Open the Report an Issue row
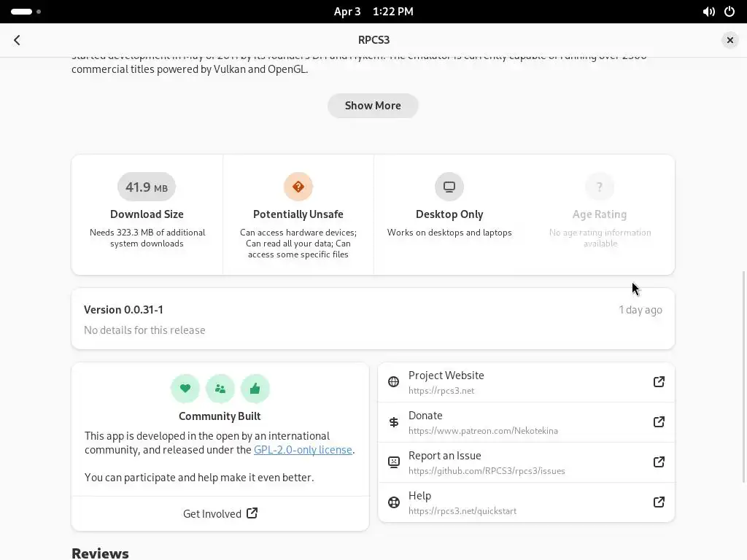Viewport: 747px width, 560px height. click(x=527, y=462)
